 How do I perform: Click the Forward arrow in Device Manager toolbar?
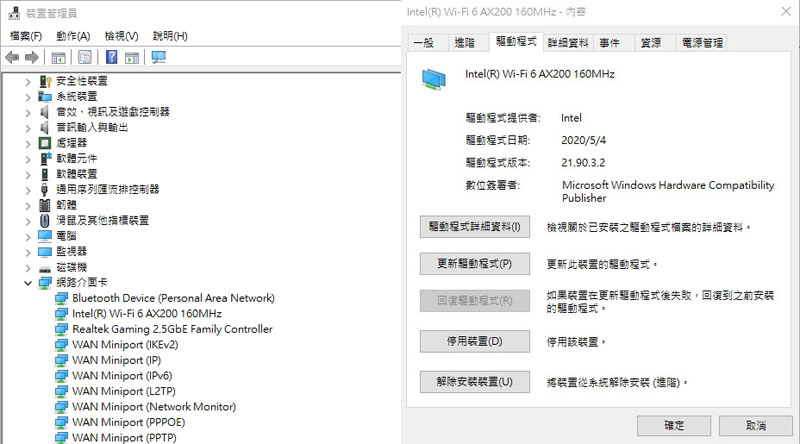(x=32, y=58)
